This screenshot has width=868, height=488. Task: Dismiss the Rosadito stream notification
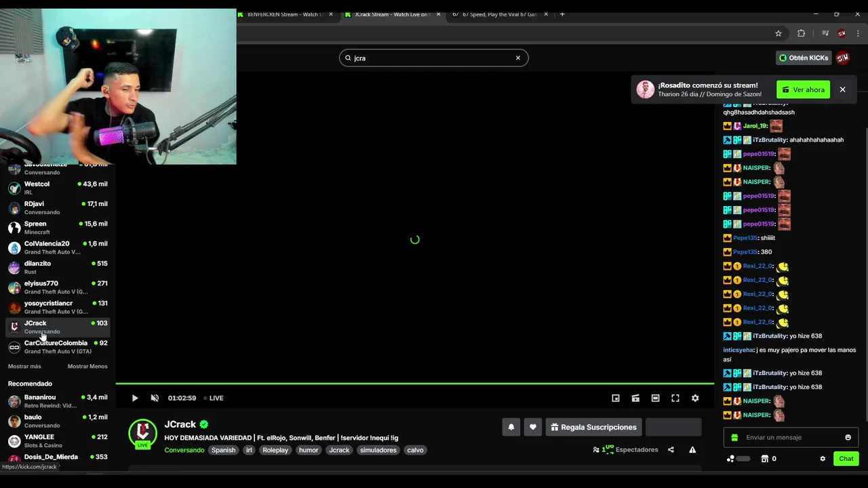click(842, 89)
